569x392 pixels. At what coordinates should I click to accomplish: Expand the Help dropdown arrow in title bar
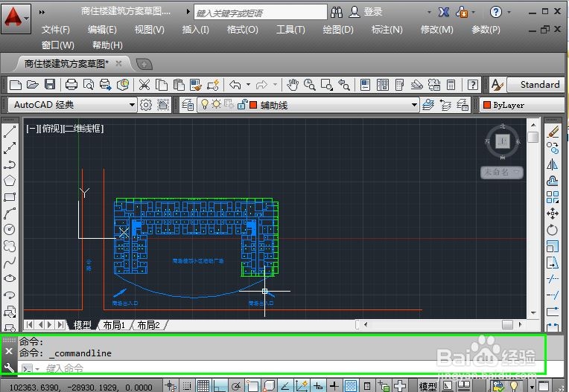pyautogui.click(x=509, y=13)
